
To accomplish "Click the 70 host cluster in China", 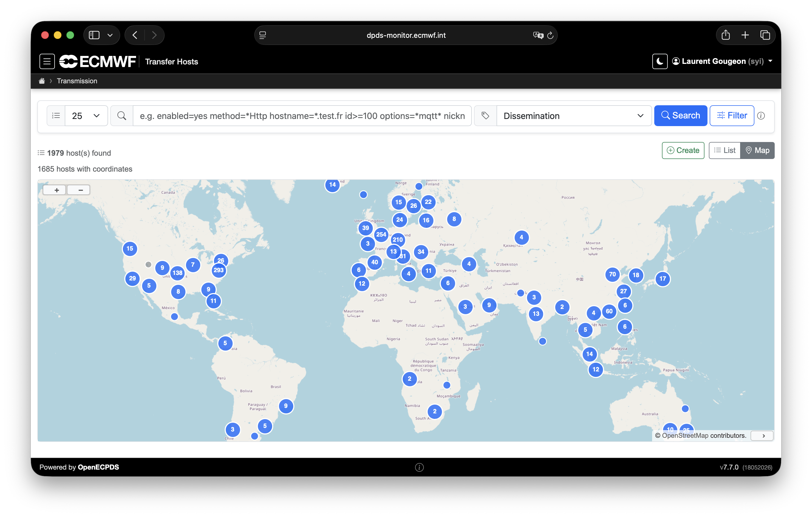I will 612,274.
